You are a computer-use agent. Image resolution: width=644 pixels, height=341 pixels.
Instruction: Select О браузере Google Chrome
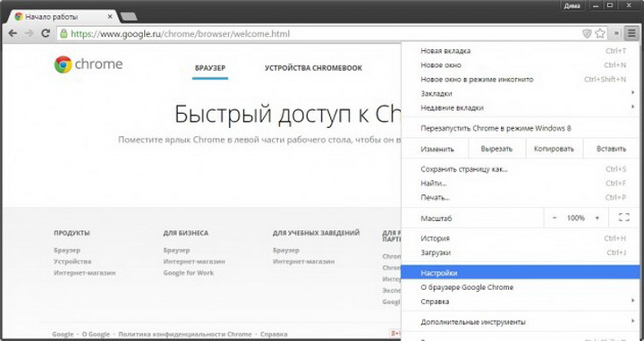(520, 287)
